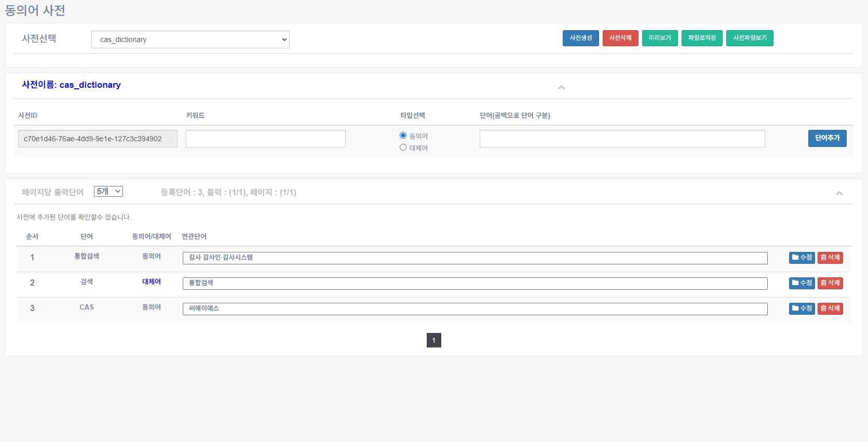Screen dimensions: 868x442
Task: Collapse the 사전이름 panel with chevron
Action: [561, 87]
